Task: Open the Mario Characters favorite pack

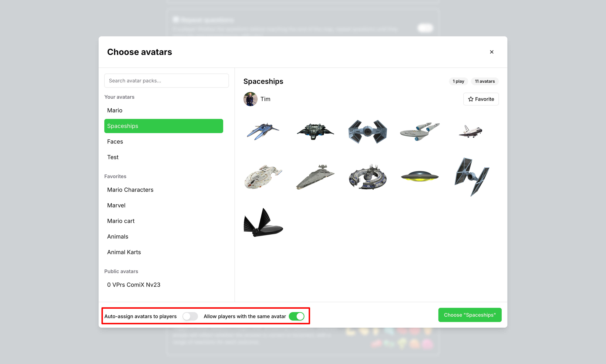Action: coord(130,190)
